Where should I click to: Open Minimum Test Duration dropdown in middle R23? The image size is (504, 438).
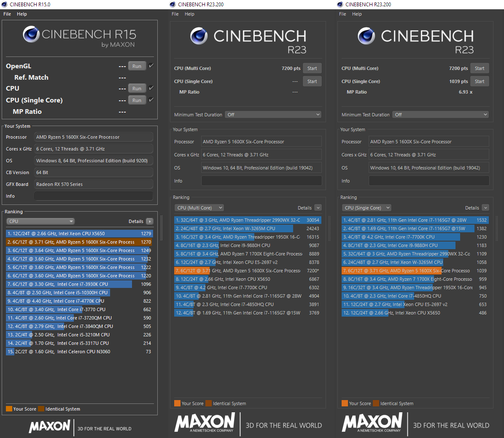(x=273, y=115)
